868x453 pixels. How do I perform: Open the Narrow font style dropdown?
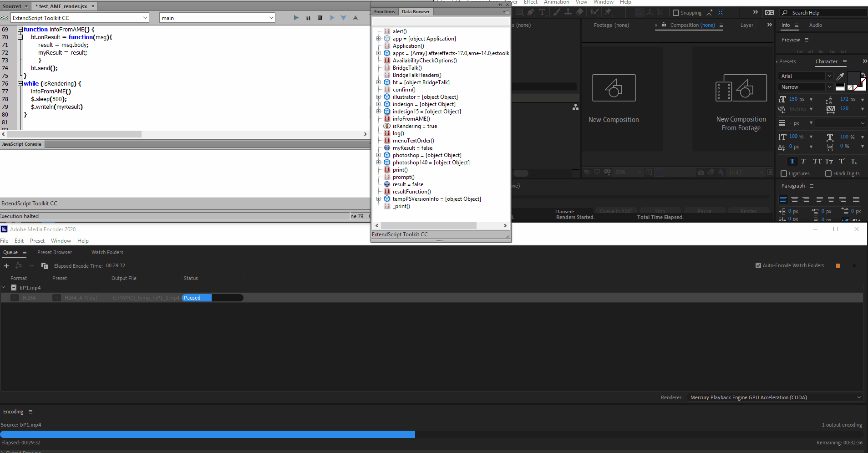[806, 87]
